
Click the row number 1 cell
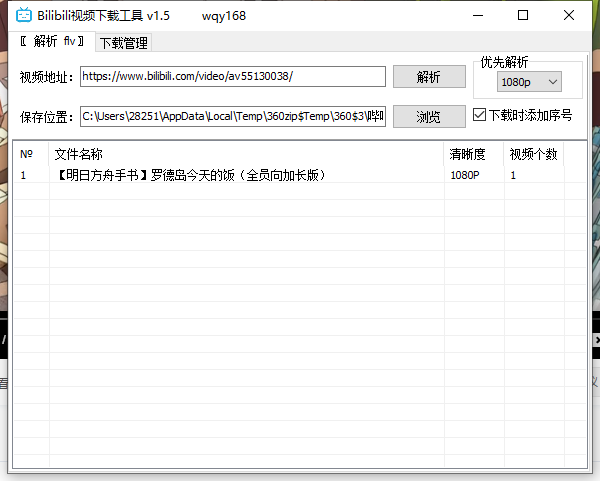[x=23, y=175]
